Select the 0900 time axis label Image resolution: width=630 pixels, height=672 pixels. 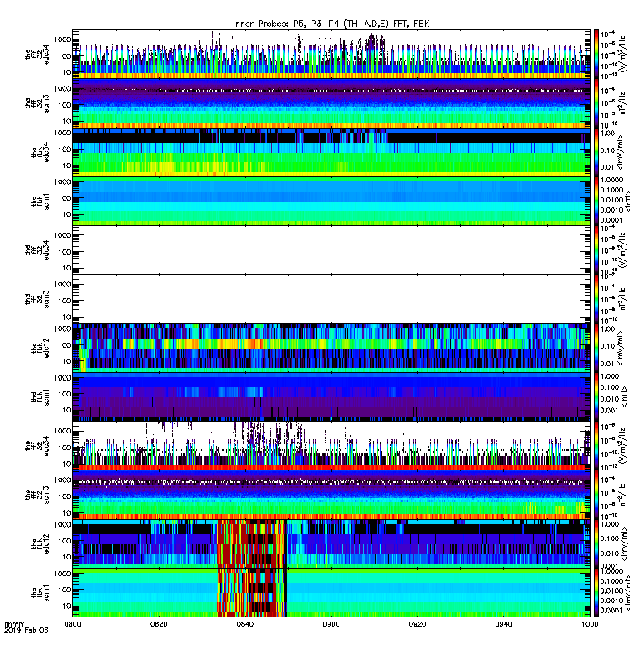331,624
